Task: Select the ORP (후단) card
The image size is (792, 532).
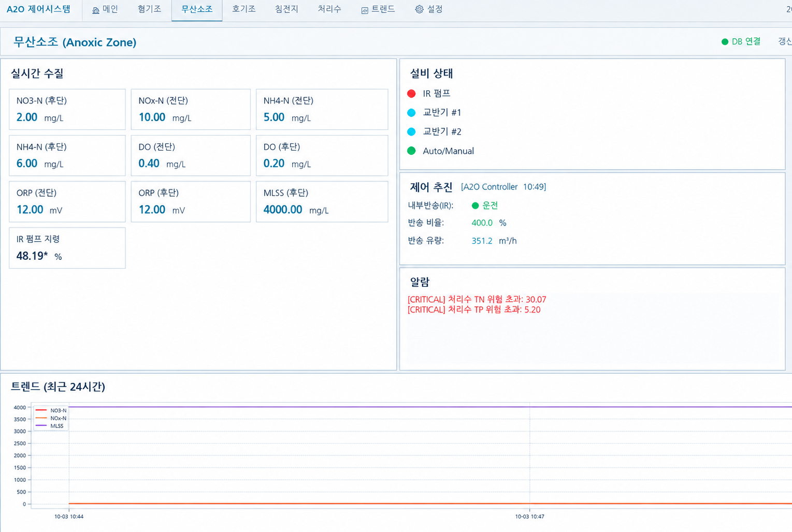Action: point(191,201)
